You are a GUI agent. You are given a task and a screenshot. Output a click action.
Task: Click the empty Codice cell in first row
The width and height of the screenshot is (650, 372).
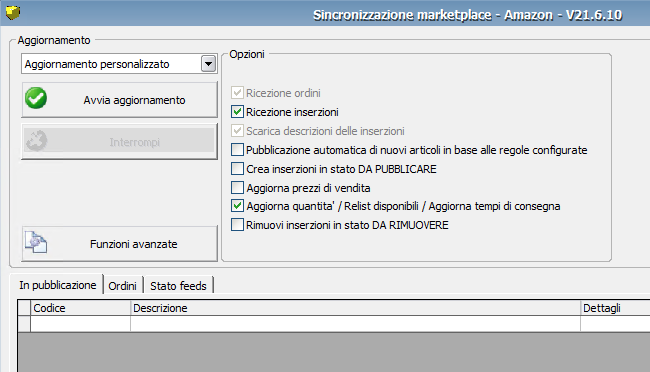click(80, 323)
